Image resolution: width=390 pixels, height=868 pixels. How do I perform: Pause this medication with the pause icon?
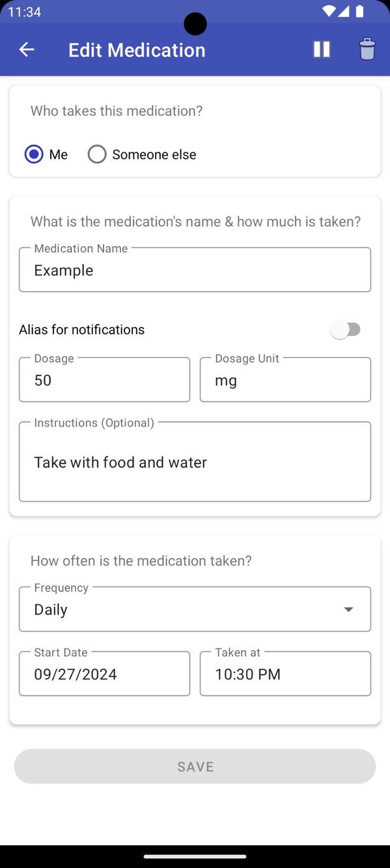click(322, 49)
